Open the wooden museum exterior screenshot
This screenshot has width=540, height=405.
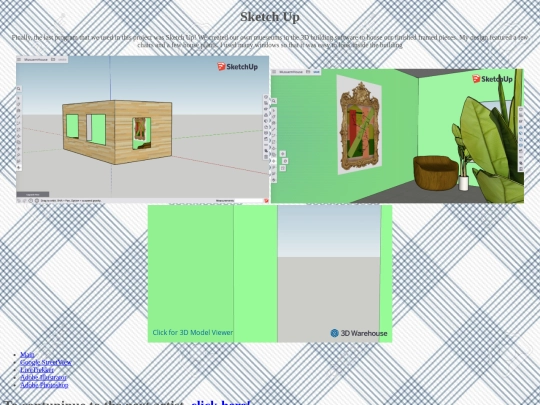pyautogui.click(x=143, y=129)
